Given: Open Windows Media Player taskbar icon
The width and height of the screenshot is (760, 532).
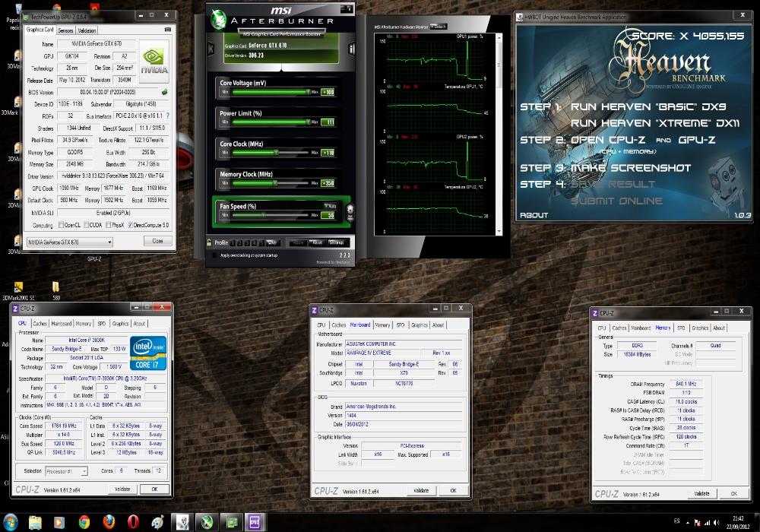Looking at the screenshot, I should 59,522.
